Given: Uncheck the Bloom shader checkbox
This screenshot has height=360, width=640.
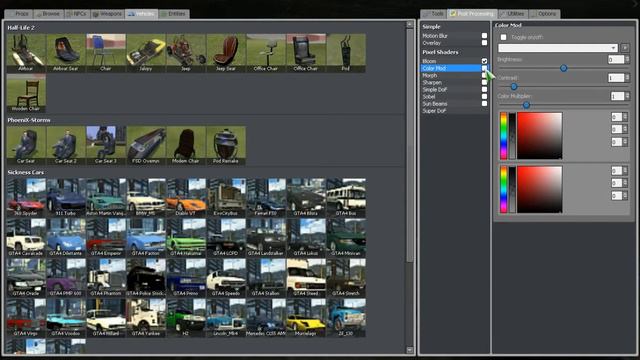Looking at the screenshot, I should tap(484, 61).
